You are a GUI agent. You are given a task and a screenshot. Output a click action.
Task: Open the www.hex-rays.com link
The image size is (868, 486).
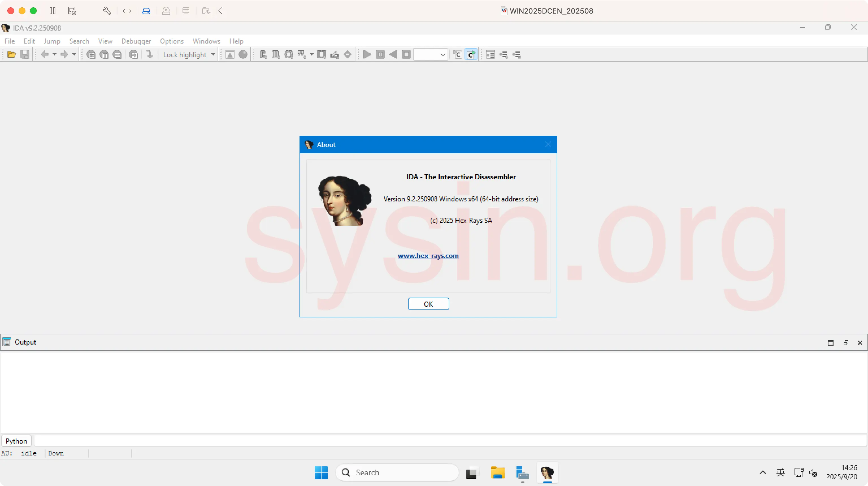coord(428,256)
